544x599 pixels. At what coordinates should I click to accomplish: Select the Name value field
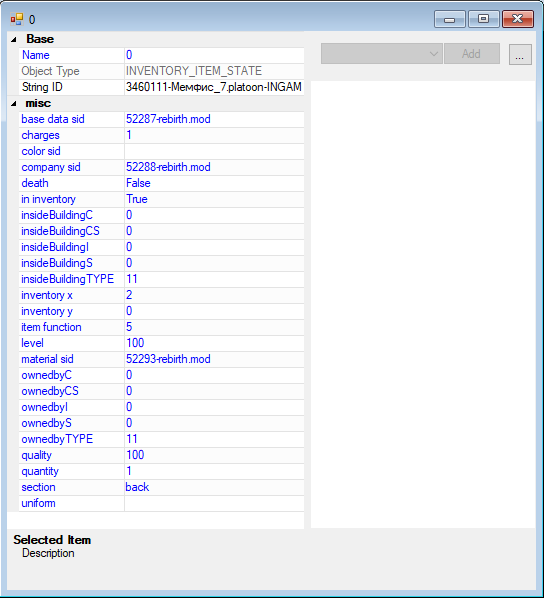pos(214,55)
